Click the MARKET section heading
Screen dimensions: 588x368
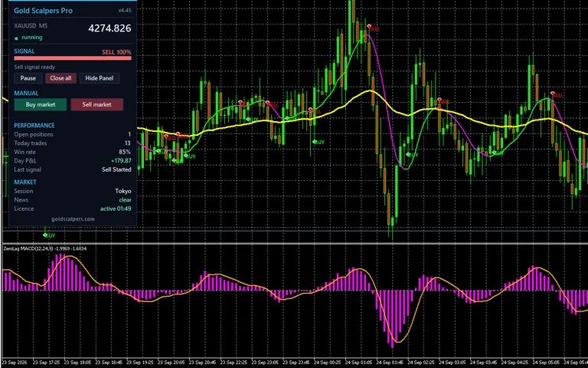[x=25, y=182]
